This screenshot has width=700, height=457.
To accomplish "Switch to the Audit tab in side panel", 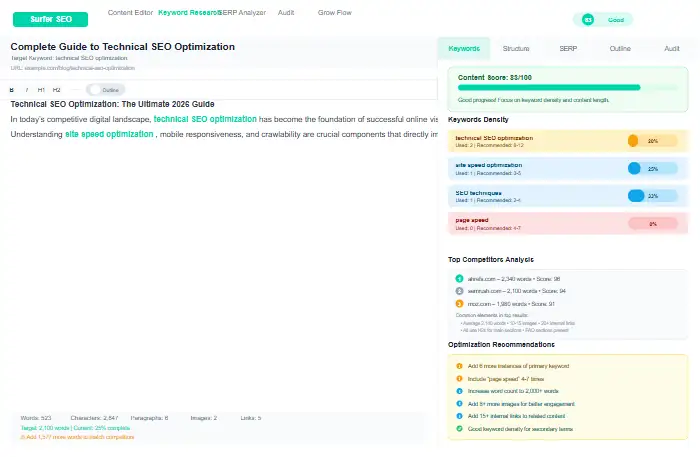I will [x=671, y=48].
